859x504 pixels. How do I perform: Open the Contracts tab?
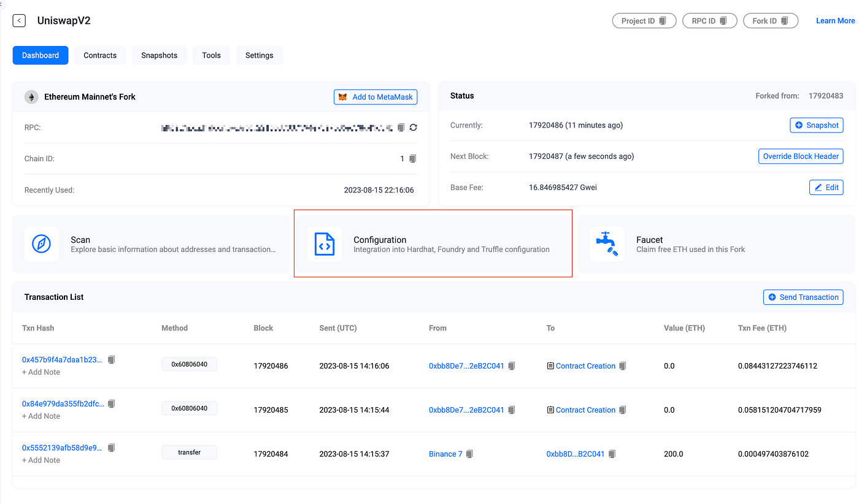(100, 55)
